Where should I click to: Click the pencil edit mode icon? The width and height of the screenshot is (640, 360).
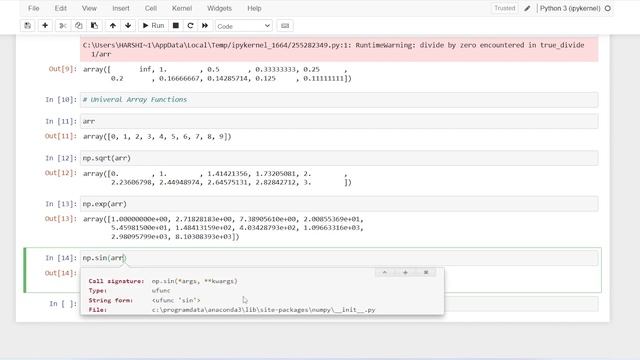(527, 8)
